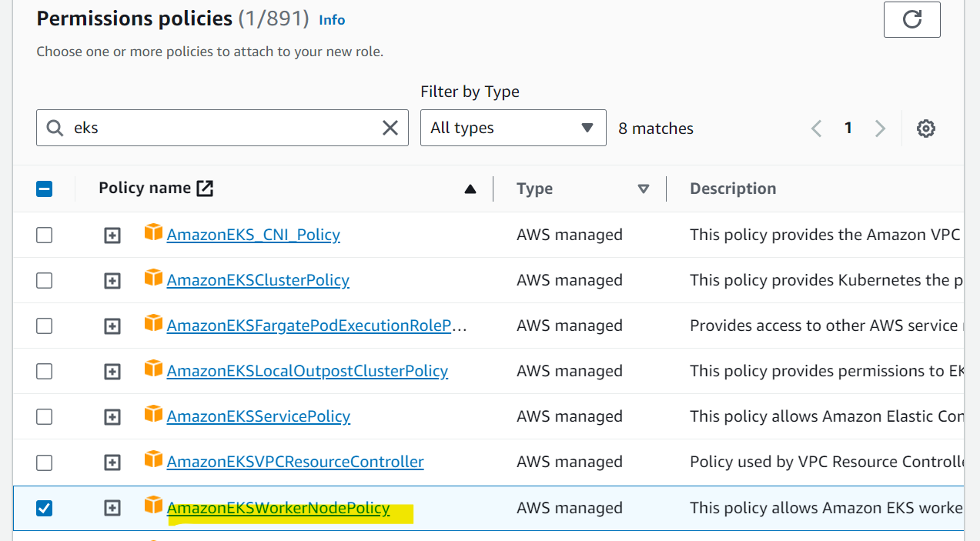Click the orange icon for AmazonEKSFargatePodExecutionRolePolicy
This screenshot has width=980, height=541.
coord(154,323)
